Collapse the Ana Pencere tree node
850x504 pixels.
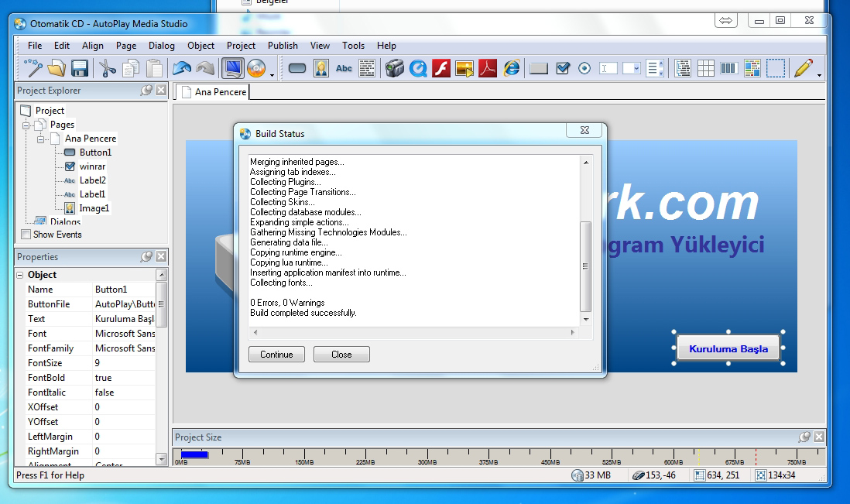click(x=40, y=139)
